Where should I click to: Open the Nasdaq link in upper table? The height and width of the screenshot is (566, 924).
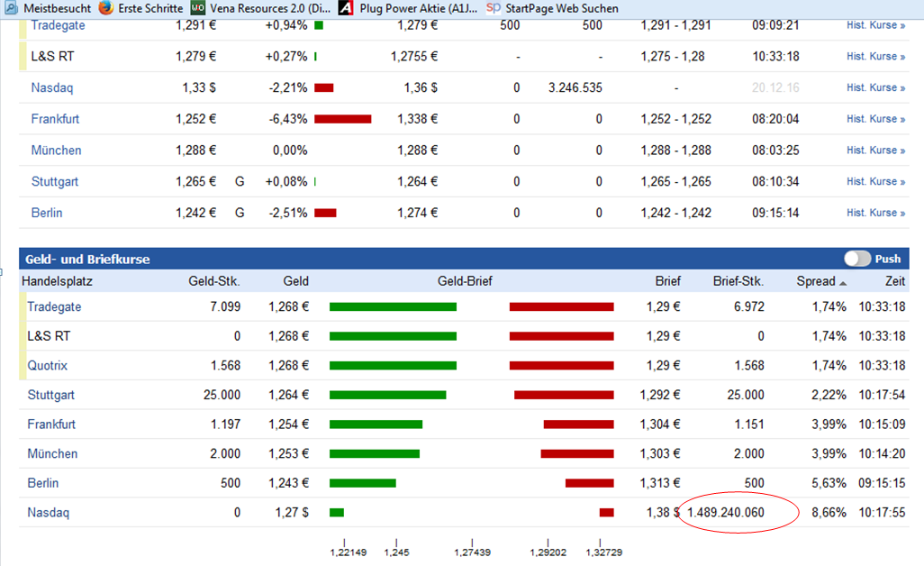click(x=52, y=87)
